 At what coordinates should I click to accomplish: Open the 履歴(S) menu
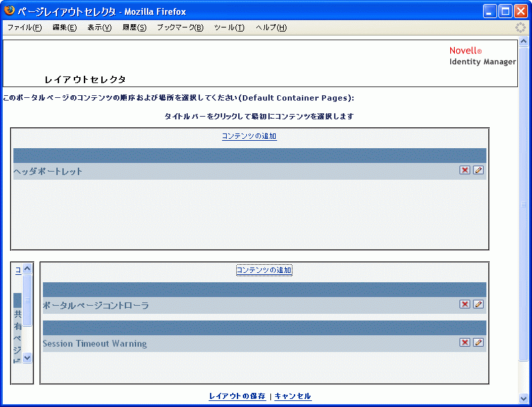[x=134, y=27]
